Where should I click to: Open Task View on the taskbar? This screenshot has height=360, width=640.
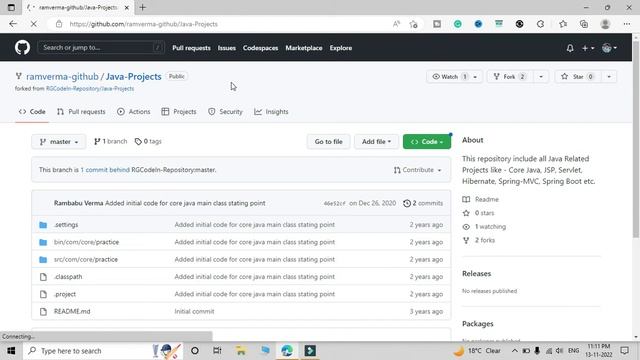(217, 351)
